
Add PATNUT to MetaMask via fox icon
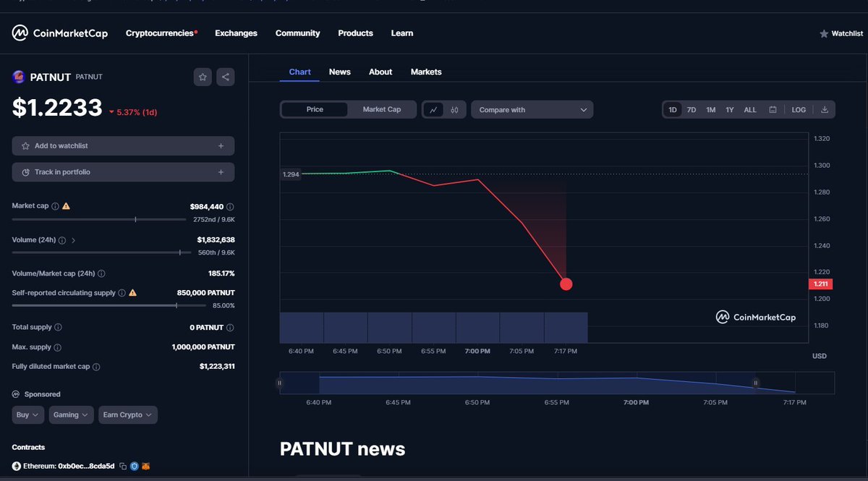(145, 466)
